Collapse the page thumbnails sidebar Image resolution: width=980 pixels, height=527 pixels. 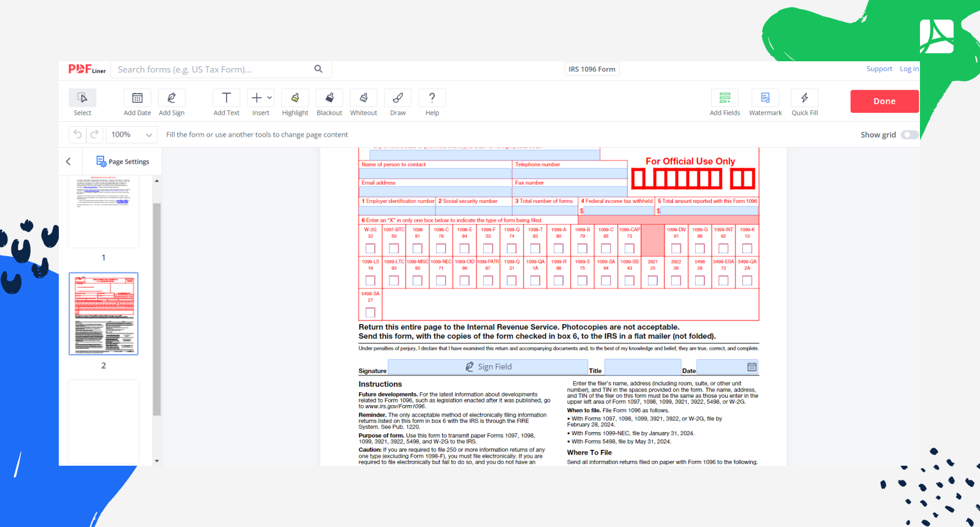coord(69,162)
